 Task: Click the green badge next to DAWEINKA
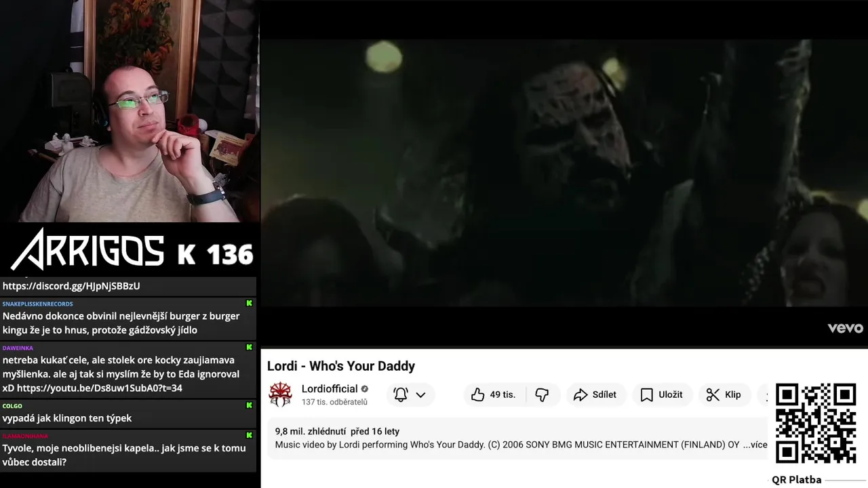click(x=249, y=348)
